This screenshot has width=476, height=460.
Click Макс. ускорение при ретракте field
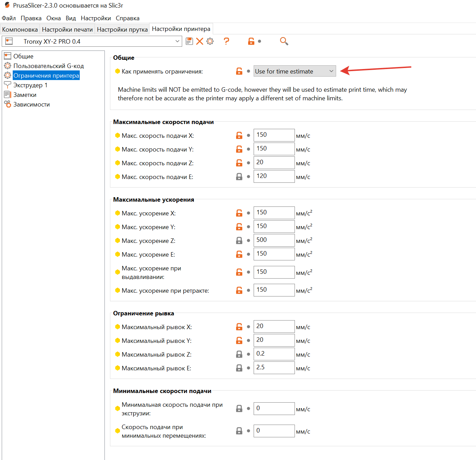point(274,290)
